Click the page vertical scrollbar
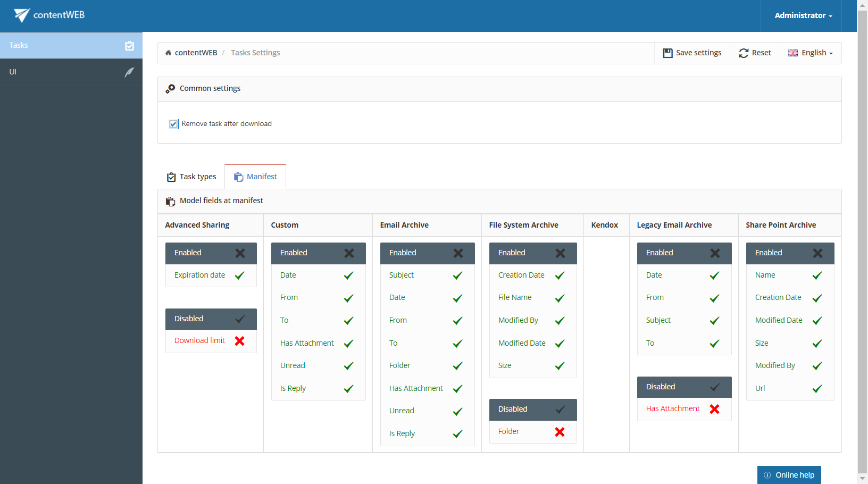The image size is (868, 484). [862, 242]
